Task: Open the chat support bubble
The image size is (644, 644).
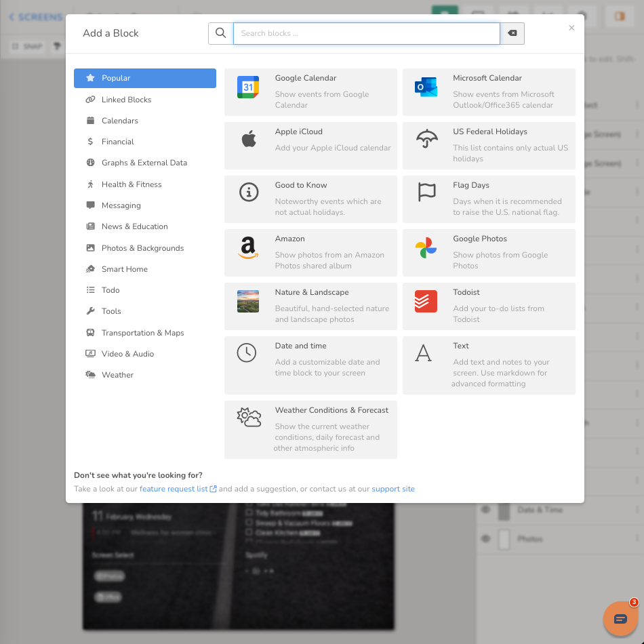Action: pyautogui.click(x=620, y=618)
